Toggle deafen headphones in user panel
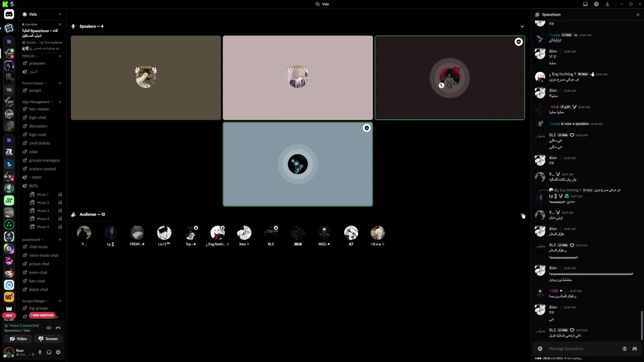Viewport: 644px width, 362px height. coord(49,352)
